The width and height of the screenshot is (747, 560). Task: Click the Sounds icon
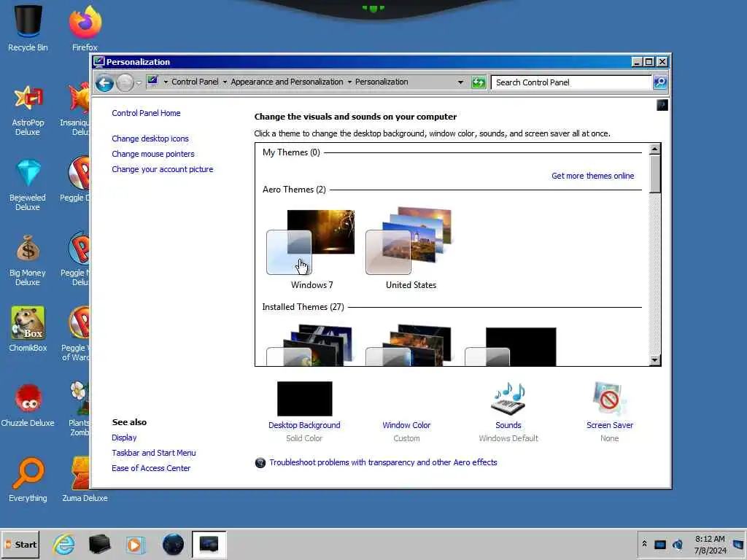508,399
